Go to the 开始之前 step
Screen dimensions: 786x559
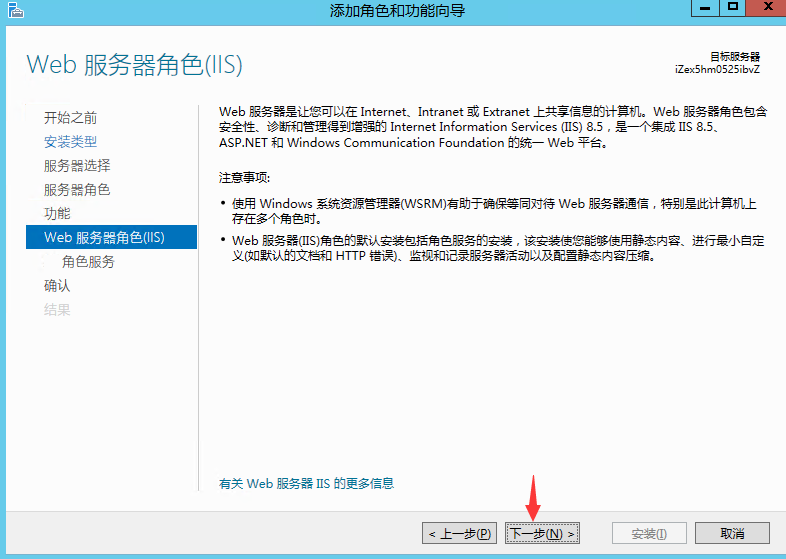point(70,118)
